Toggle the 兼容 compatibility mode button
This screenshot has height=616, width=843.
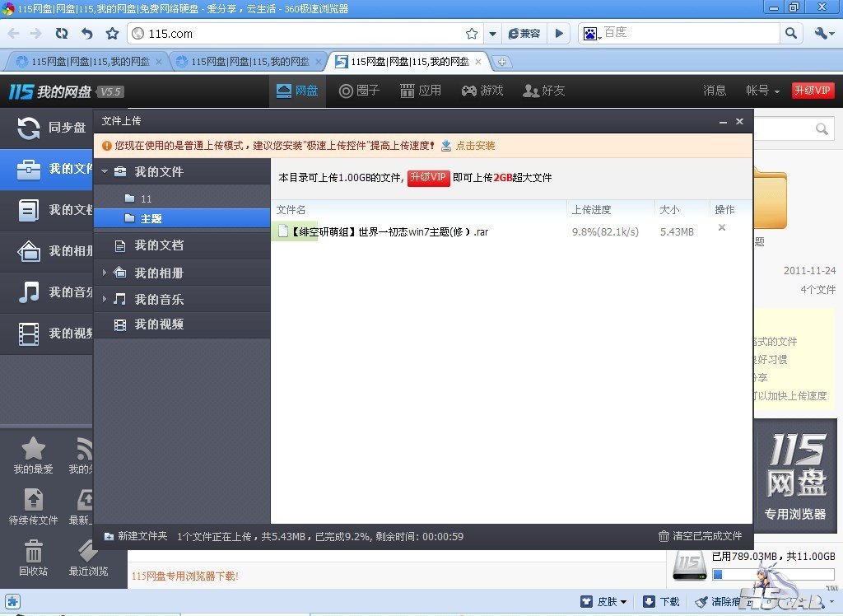[524, 34]
